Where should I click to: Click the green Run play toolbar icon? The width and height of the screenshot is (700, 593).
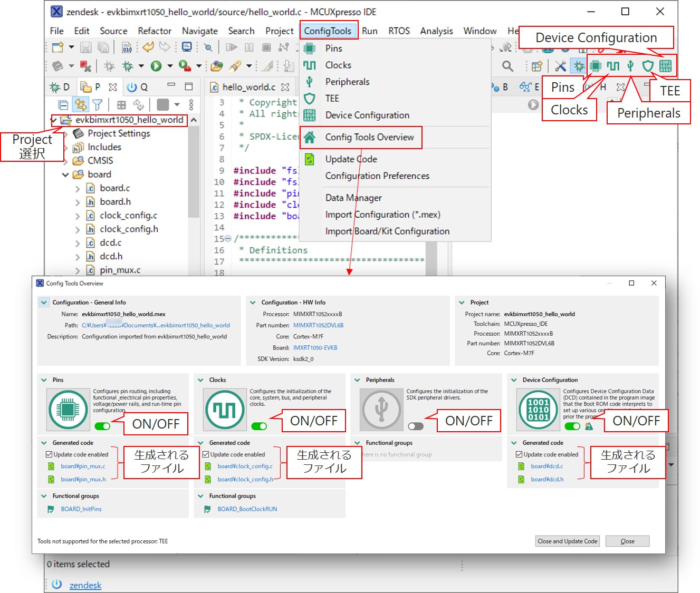click(x=156, y=66)
